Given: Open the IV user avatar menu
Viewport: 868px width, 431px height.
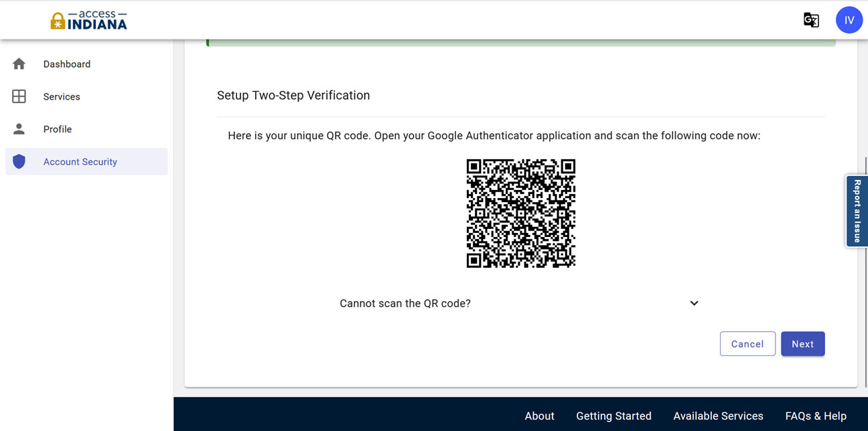Looking at the screenshot, I should pos(849,20).
